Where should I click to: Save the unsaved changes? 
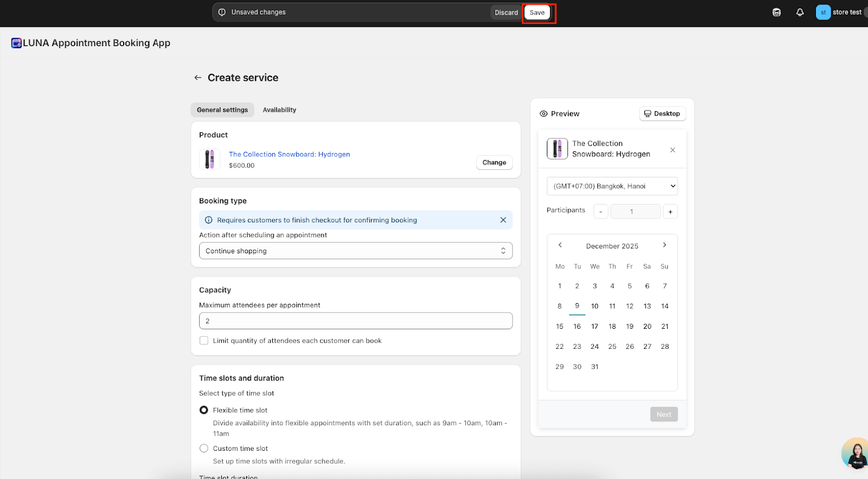point(537,12)
